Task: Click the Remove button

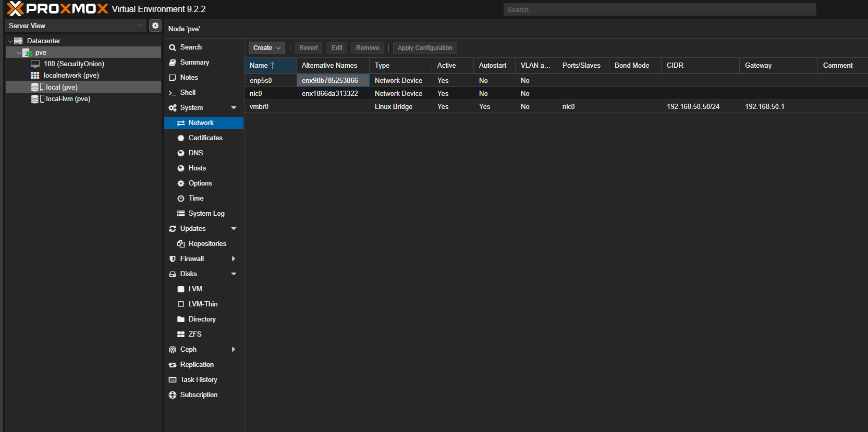Action: point(368,48)
